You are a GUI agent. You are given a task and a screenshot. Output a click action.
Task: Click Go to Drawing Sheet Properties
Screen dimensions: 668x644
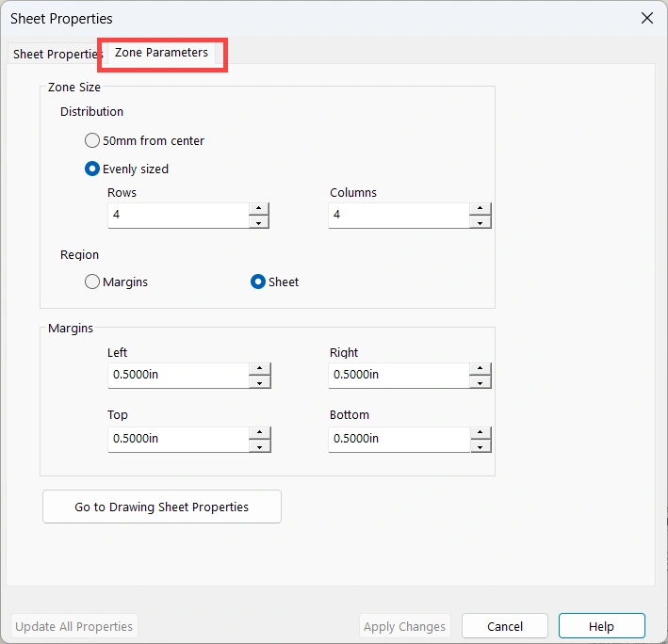pyautogui.click(x=162, y=507)
